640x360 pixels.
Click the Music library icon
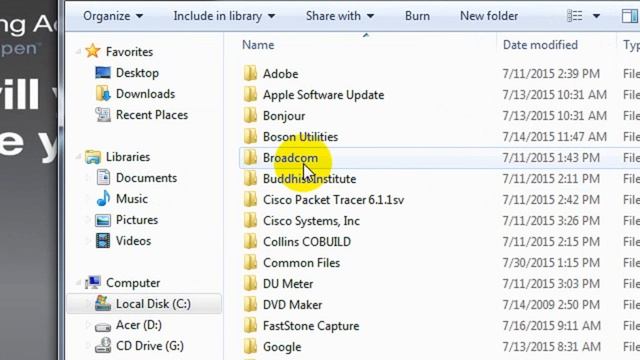tap(103, 199)
